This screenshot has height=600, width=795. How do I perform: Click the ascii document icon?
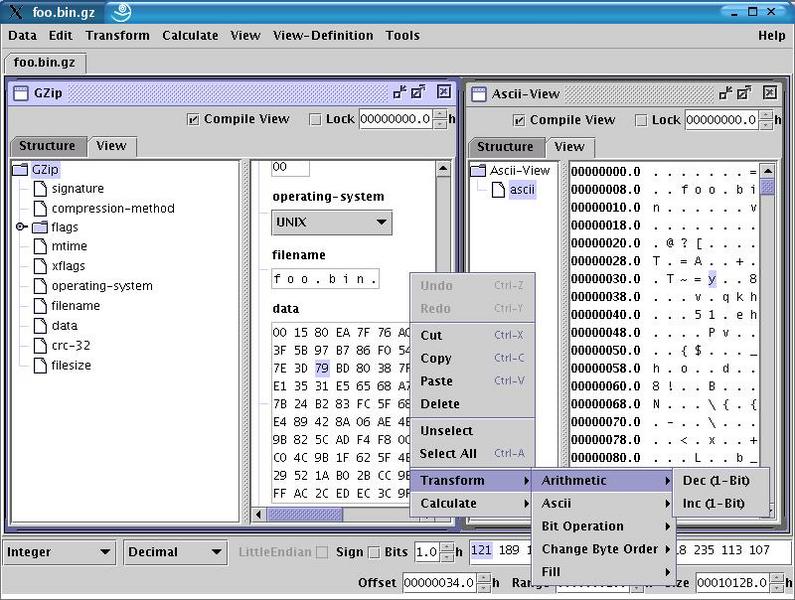pyautogui.click(x=498, y=190)
